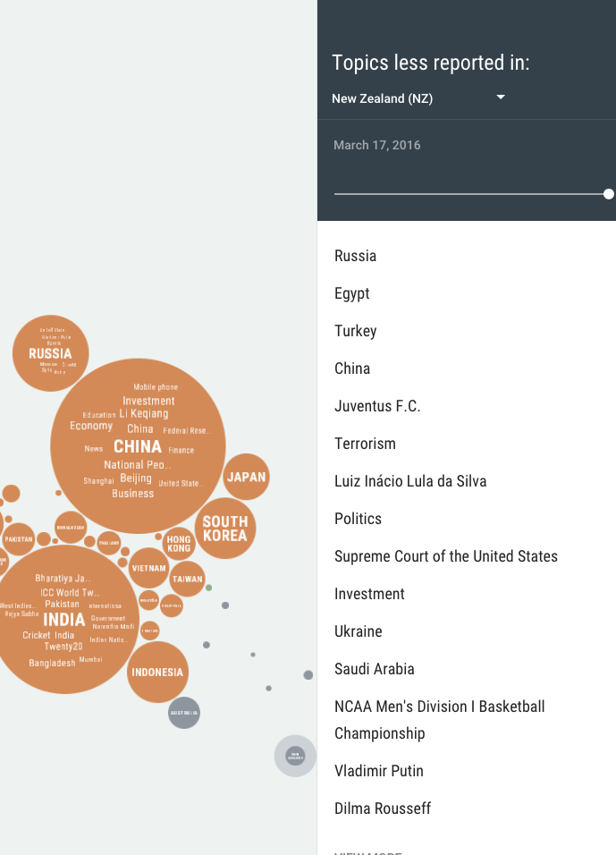Click Beijing inside China bubble

coord(136,478)
